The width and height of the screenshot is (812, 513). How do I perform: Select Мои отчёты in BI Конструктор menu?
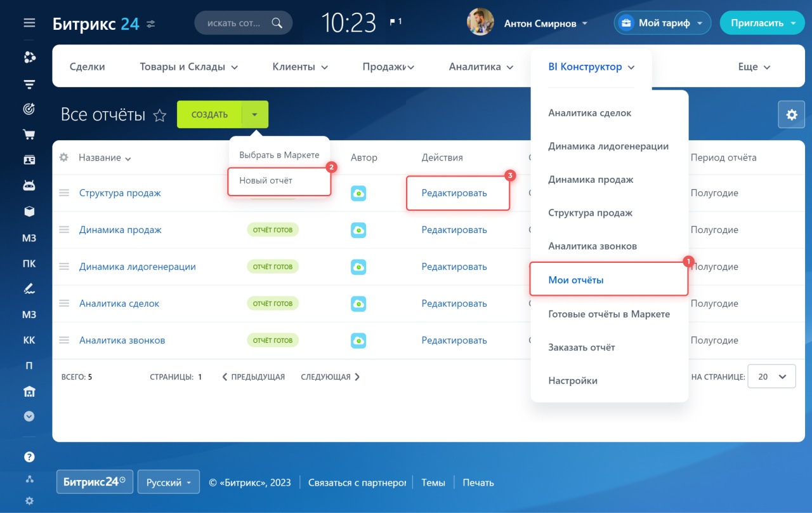click(576, 280)
